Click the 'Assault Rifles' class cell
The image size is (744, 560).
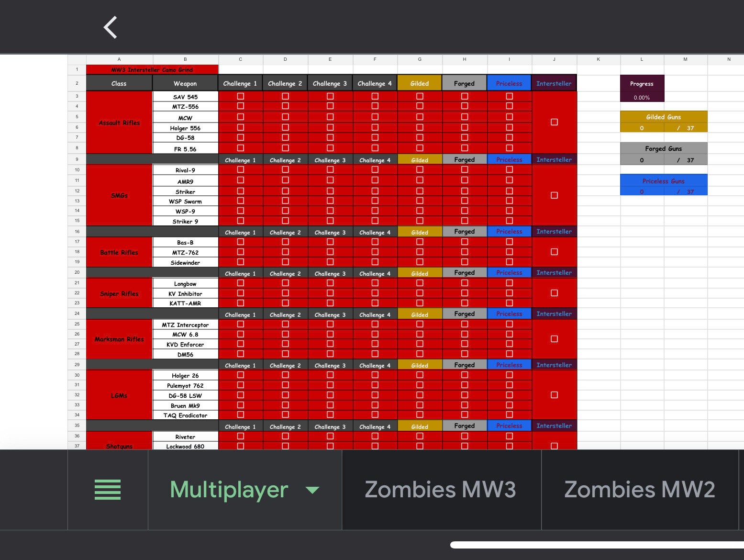coord(119,123)
